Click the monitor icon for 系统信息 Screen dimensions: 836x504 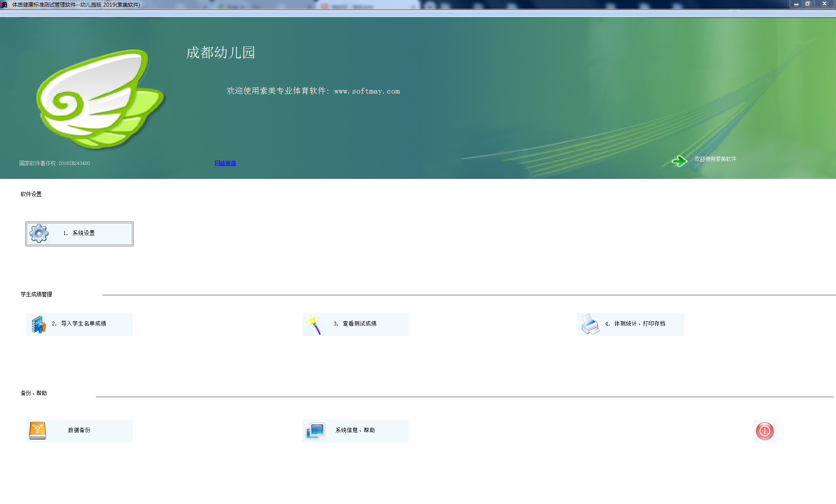(x=315, y=431)
